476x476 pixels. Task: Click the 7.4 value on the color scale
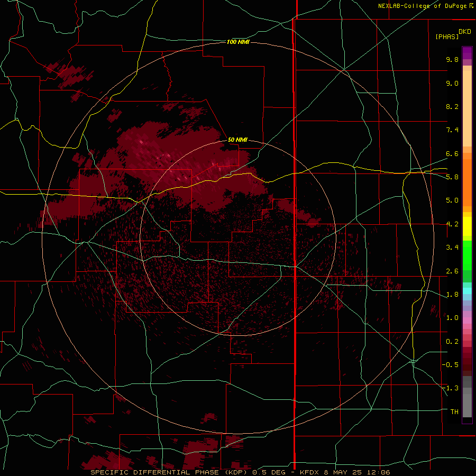(x=452, y=130)
